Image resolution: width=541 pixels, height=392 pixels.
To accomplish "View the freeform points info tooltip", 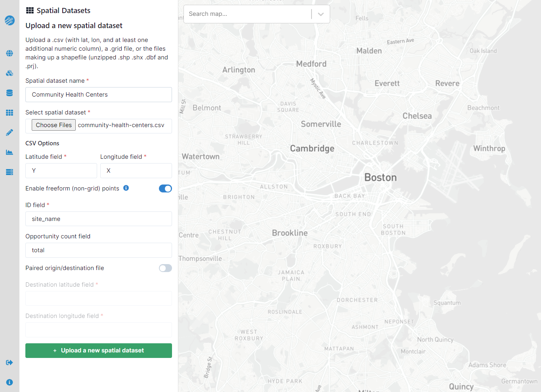I will (x=126, y=188).
